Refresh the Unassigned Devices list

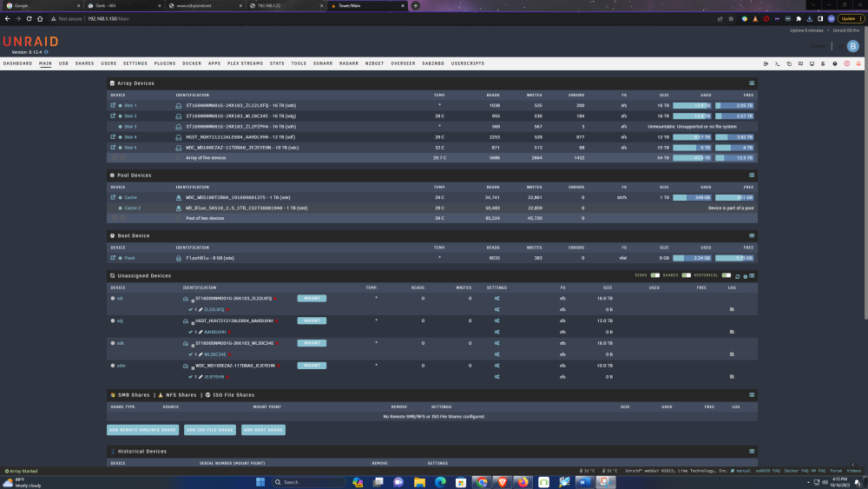[x=737, y=276]
